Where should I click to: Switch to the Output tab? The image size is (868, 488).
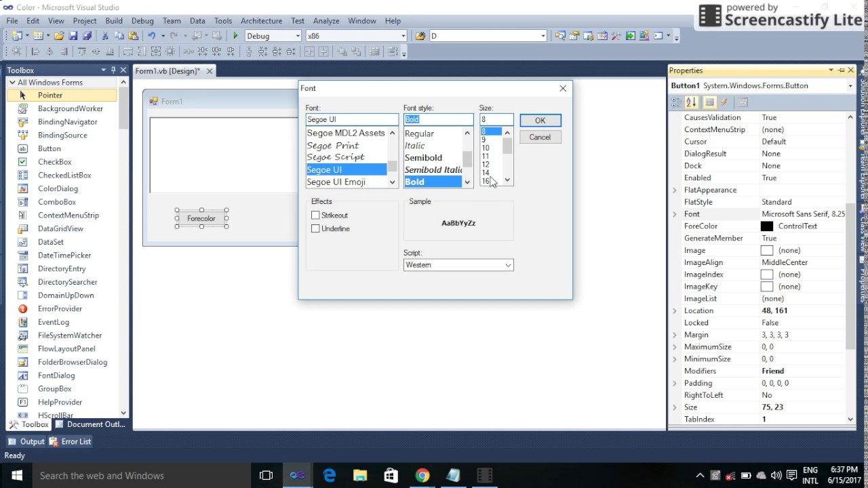(x=26, y=441)
